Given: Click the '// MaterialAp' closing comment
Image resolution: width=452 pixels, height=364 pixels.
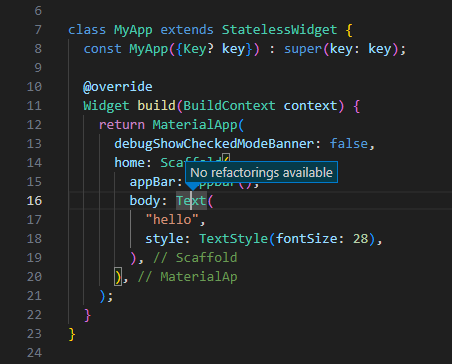Looking at the screenshot, I should (x=187, y=277).
